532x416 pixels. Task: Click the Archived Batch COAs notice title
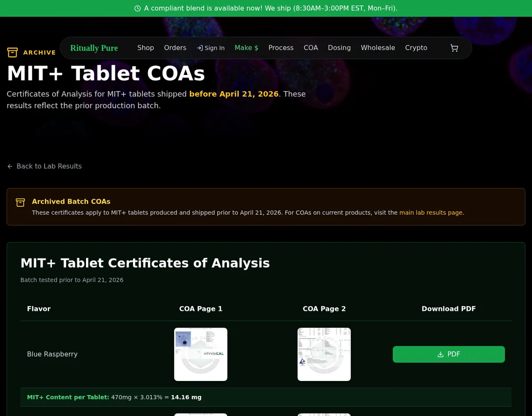coord(71,202)
